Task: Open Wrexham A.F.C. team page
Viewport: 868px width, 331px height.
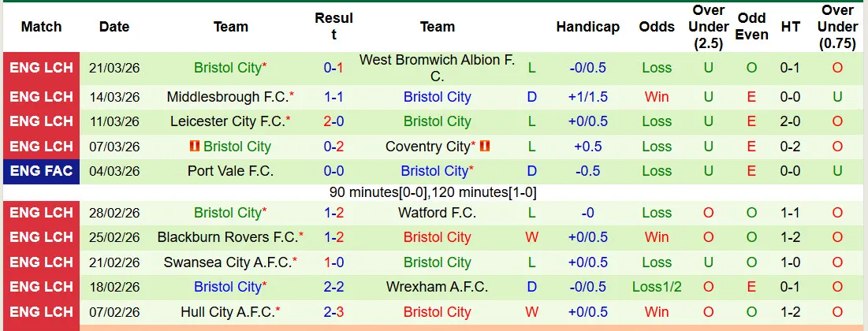Action: click(437, 287)
